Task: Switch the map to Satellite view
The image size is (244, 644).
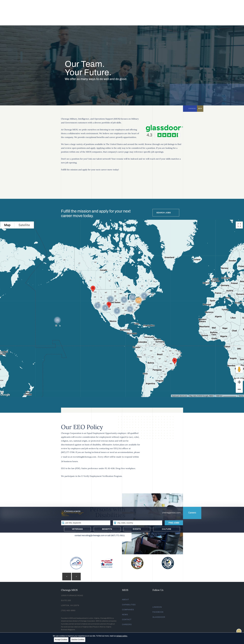Action: coord(24,225)
